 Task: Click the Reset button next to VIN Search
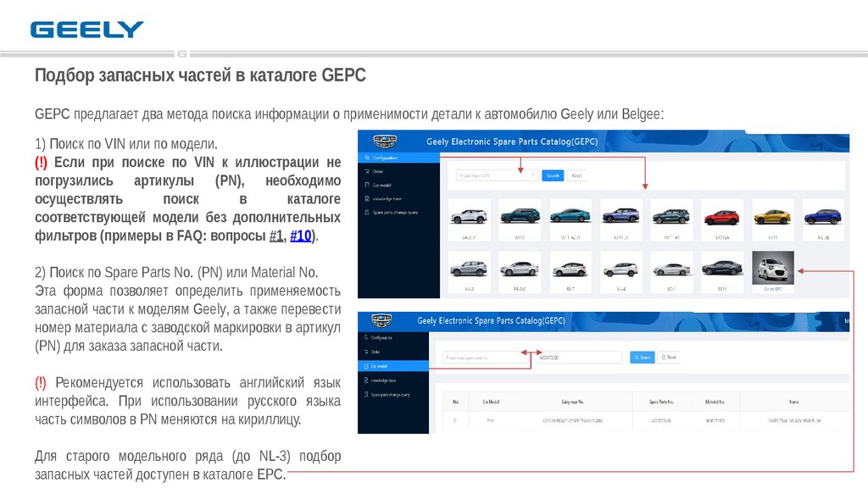[x=576, y=175]
